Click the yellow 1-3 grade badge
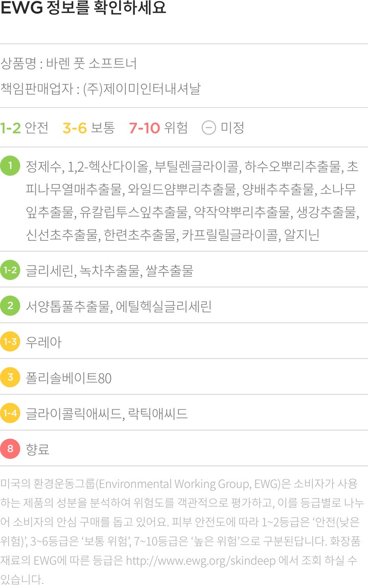Image resolution: width=368 pixels, height=588 pixels. click(10, 342)
